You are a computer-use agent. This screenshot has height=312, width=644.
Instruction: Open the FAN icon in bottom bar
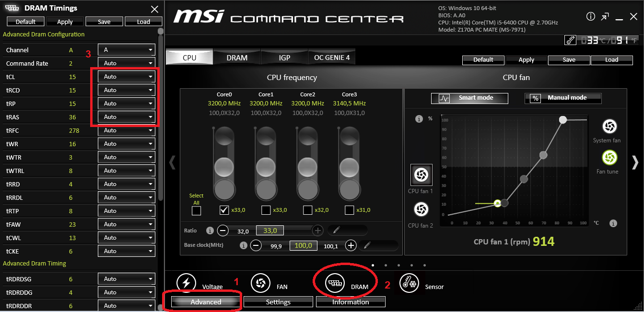coord(261,283)
